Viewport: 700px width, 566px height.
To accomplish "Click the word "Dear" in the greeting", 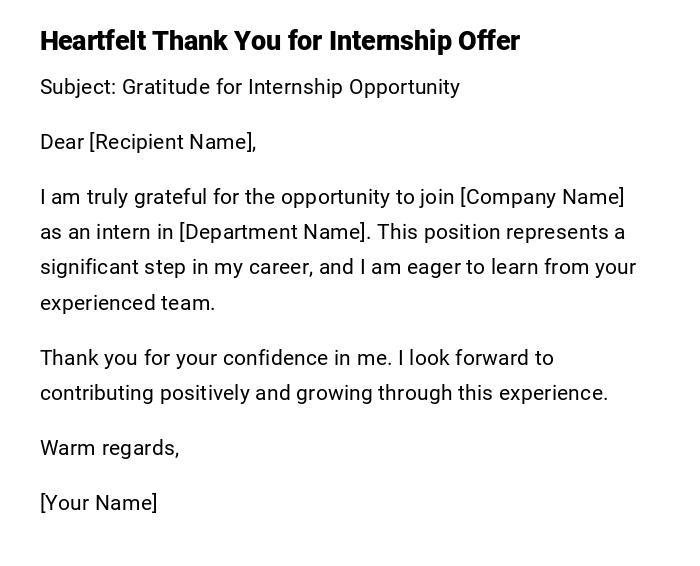I will point(61,142).
